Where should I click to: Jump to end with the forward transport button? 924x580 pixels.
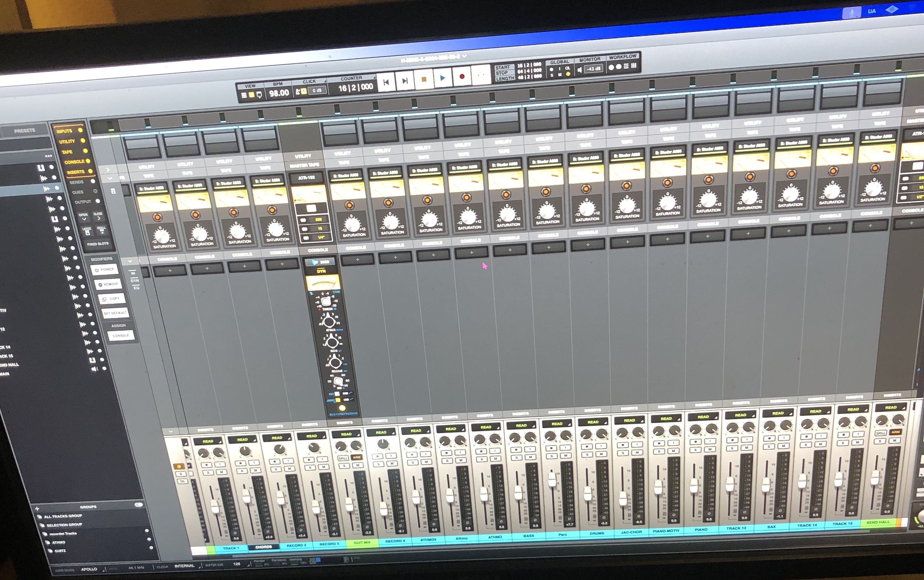(404, 81)
